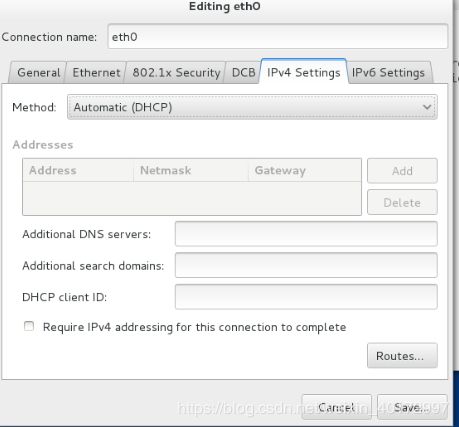This screenshot has width=459, height=427.
Task: Focus the DHCP client ID field
Action: pyautogui.click(x=306, y=297)
